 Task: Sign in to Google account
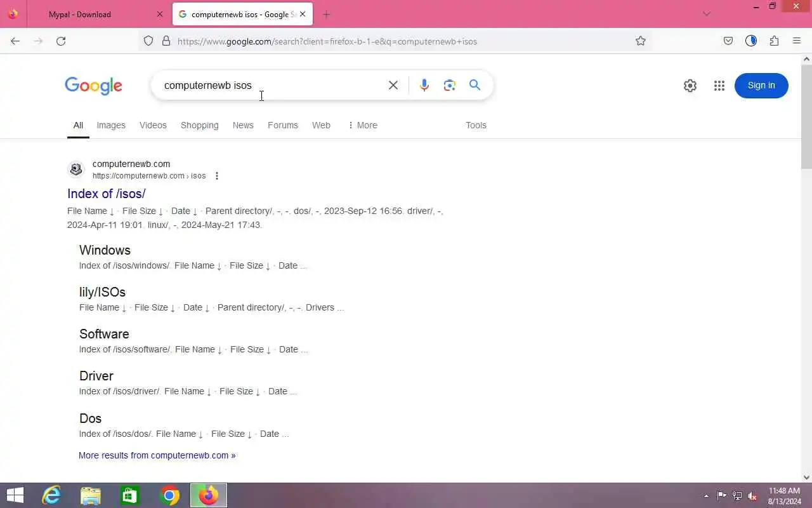point(761,86)
